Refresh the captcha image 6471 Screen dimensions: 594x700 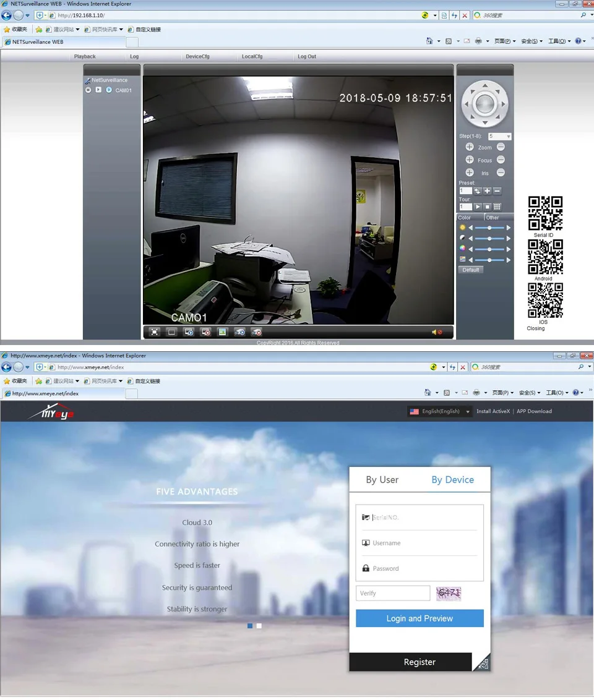pyautogui.click(x=449, y=593)
